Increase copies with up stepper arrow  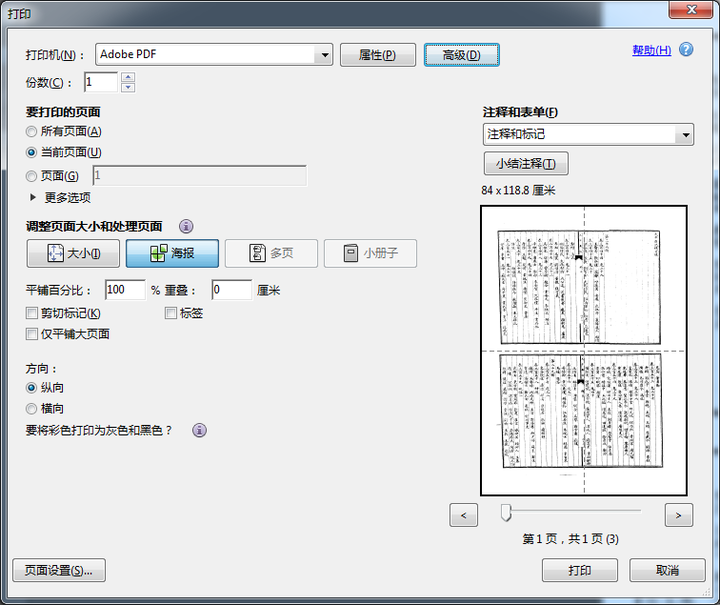[128, 77]
